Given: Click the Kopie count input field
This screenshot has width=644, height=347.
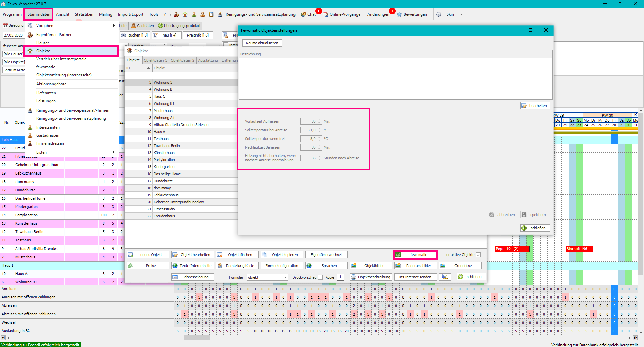Looking at the screenshot, I should click(340, 277).
